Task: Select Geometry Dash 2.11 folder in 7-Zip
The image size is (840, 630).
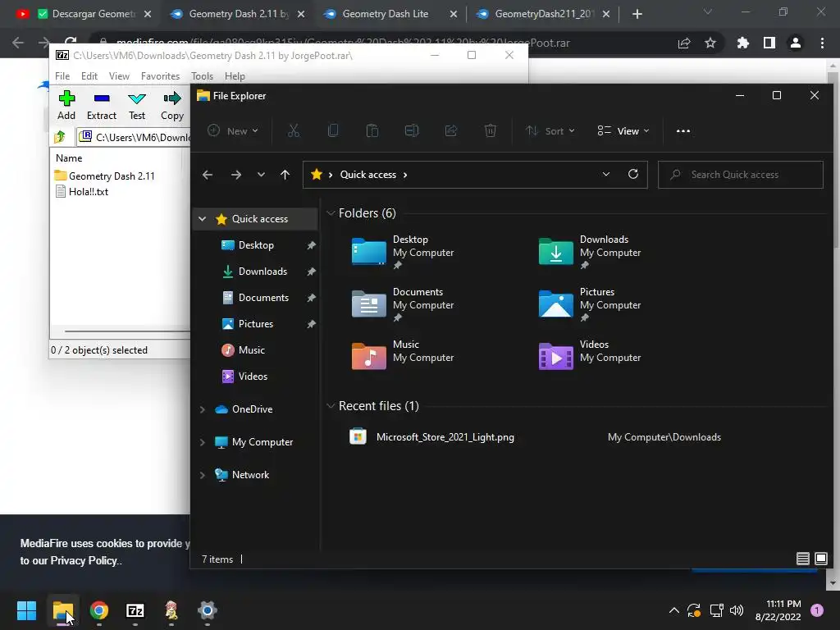Action: tap(104, 176)
